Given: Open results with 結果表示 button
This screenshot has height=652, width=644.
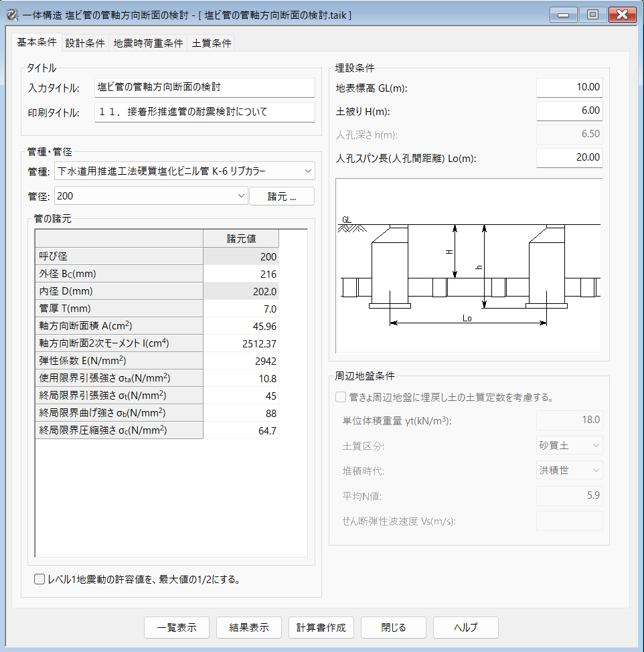Looking at the screenshot, I should (249, 627).
